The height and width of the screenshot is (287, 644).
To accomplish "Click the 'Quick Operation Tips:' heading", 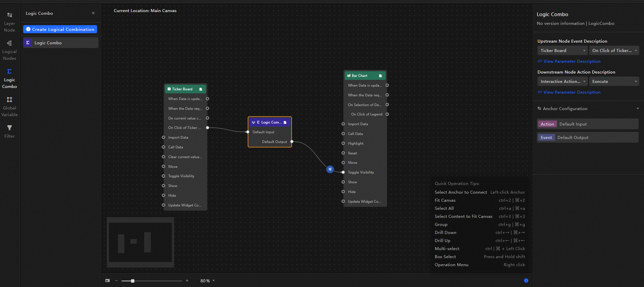I will click(x=457, y=184).
